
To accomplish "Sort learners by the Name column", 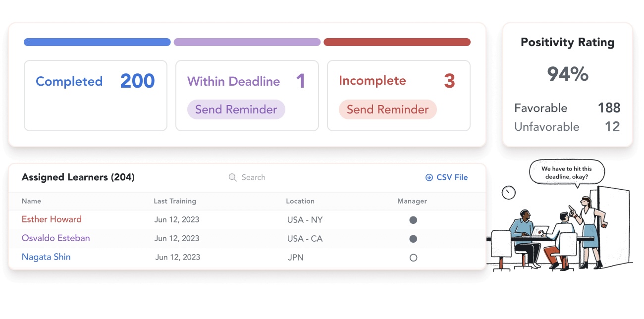I will click(x=31, y=201).
